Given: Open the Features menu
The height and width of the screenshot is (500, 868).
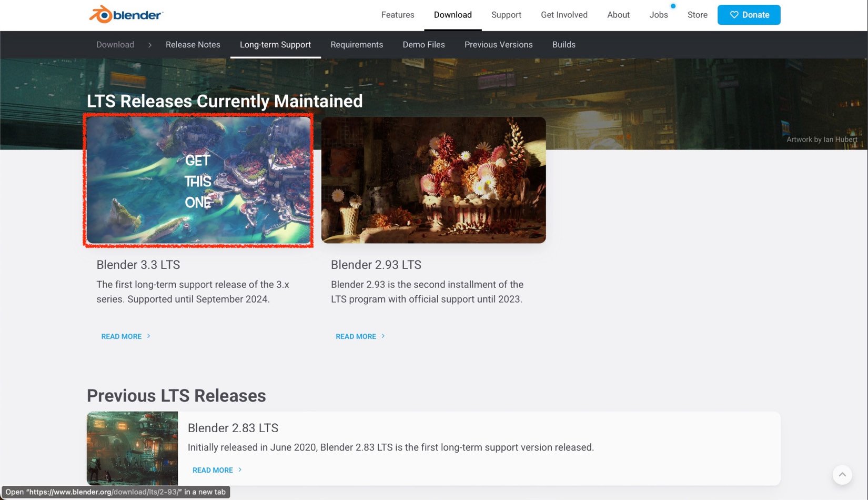Looking at the screenshot, I should pos(398,15).
